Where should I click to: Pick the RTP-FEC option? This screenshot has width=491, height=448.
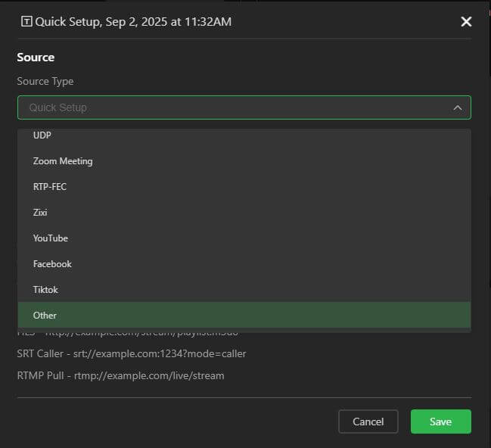pos(50,187)
